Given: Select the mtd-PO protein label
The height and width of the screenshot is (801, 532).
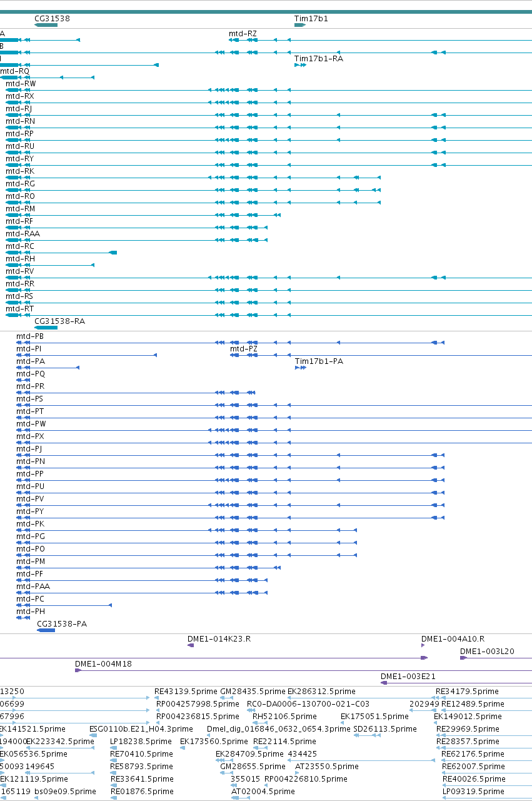Looking at the screenshot, I should pyautogui.click(x=31, y=549).
